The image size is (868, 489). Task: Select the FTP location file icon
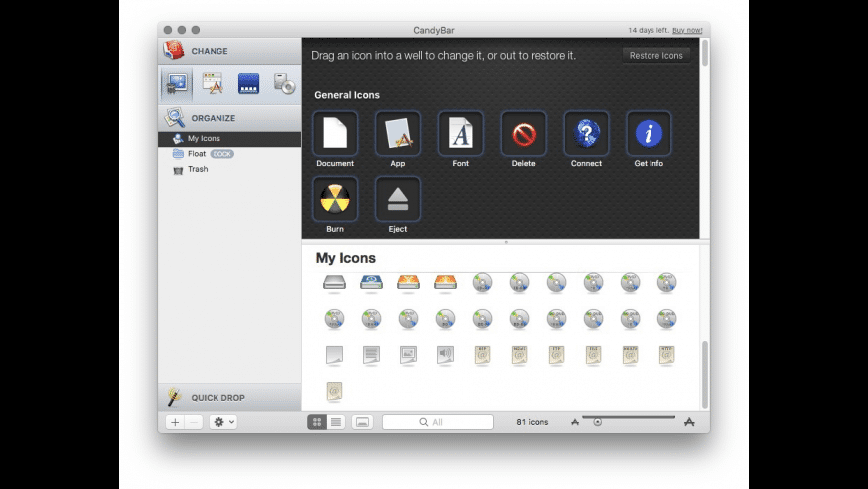coord(556,355)
